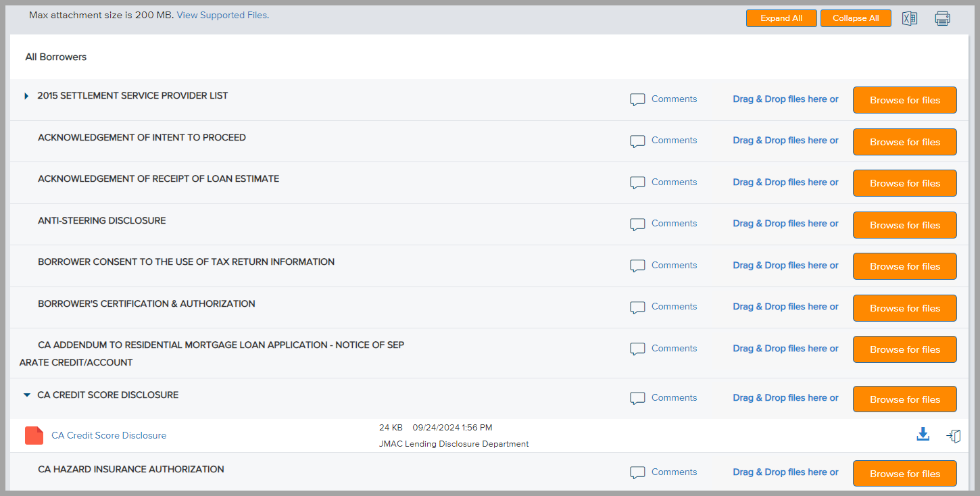This screenshot has height=496, width=980.
Task: Browse for files for Borrower Consent to Tax Return
Action: click(904, 266)
